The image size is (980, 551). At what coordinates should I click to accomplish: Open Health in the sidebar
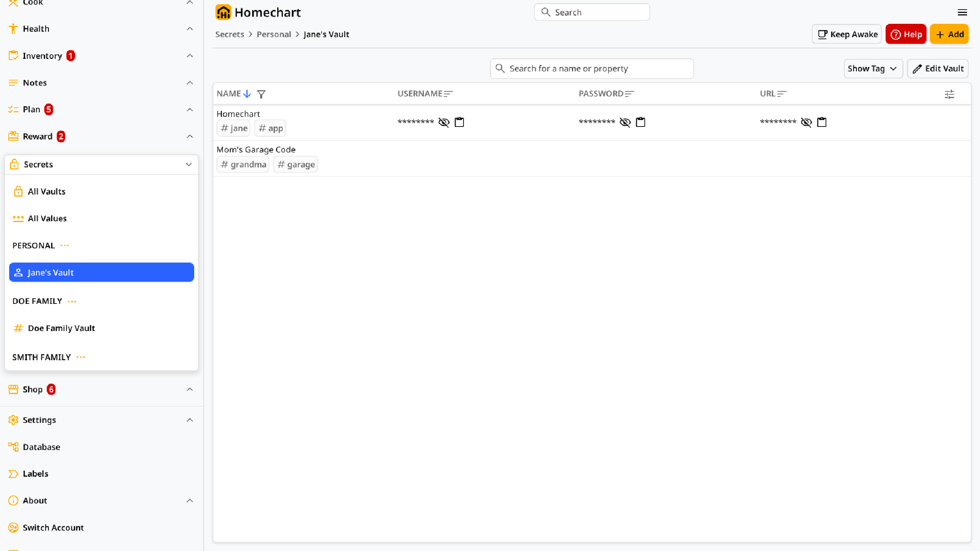(36, 29)
